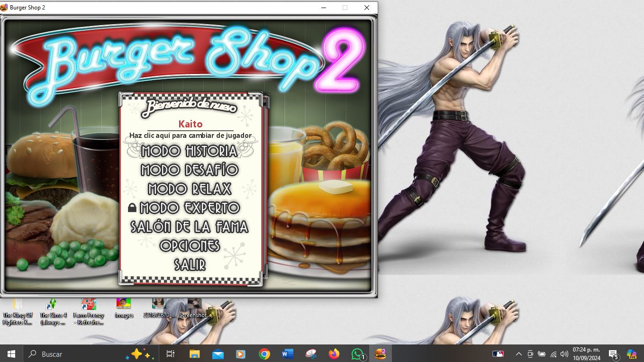Click the sparkle search highlight icon
Image resolution: width=644 pixels, height=362 pixels.
(140, 354)
